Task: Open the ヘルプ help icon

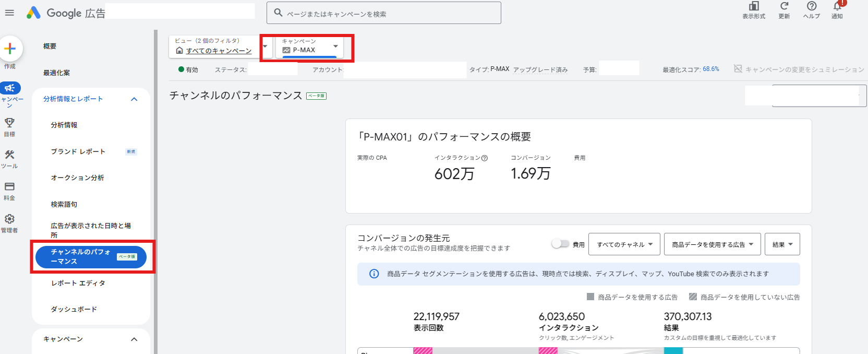Action: 811,6
